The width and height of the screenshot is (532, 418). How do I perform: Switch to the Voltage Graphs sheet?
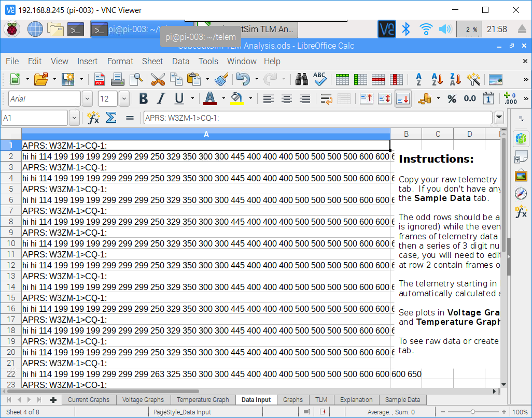(143, 399)
